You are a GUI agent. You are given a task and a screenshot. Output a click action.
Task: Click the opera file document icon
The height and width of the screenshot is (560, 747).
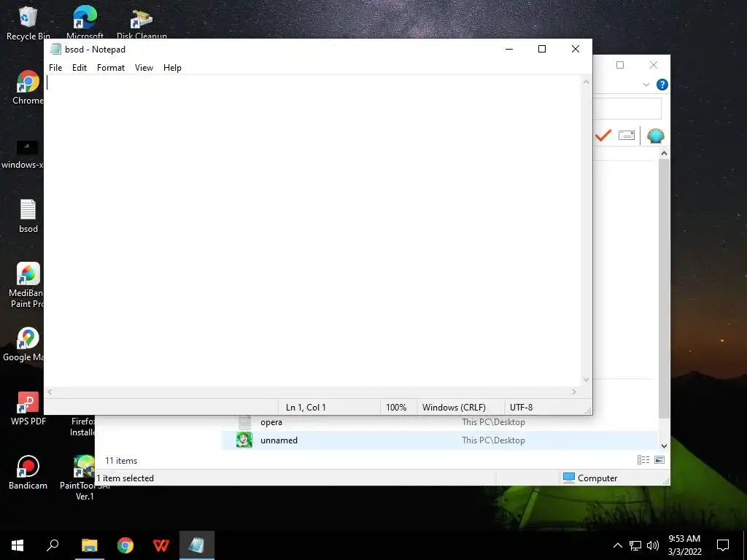click(244, 422)
